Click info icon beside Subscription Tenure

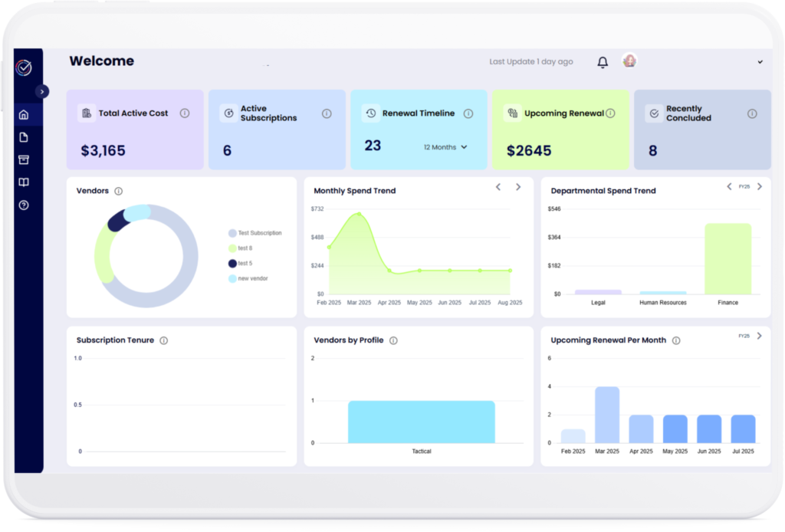point(163,340)
